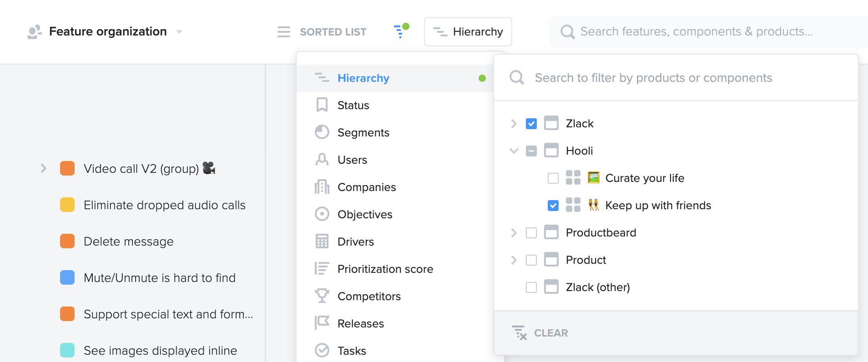Expand the Productbeard product tree
Screen dimensions: 868x362
[x=514, y=233]
